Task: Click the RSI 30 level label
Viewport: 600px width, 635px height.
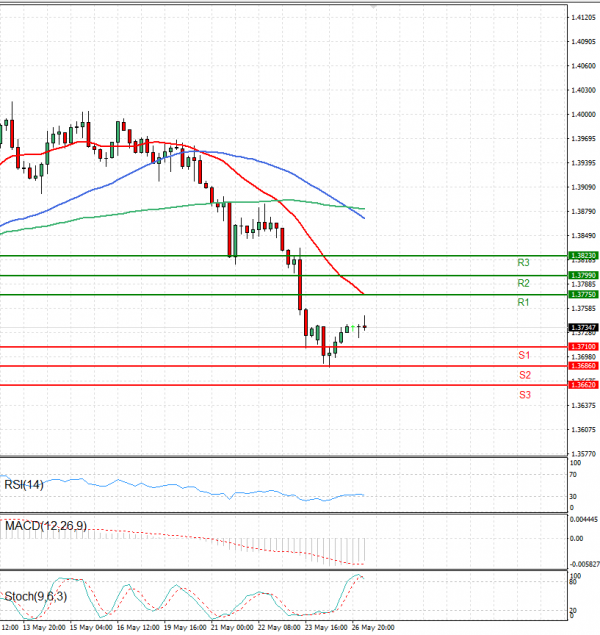Action: click(573, 496)
